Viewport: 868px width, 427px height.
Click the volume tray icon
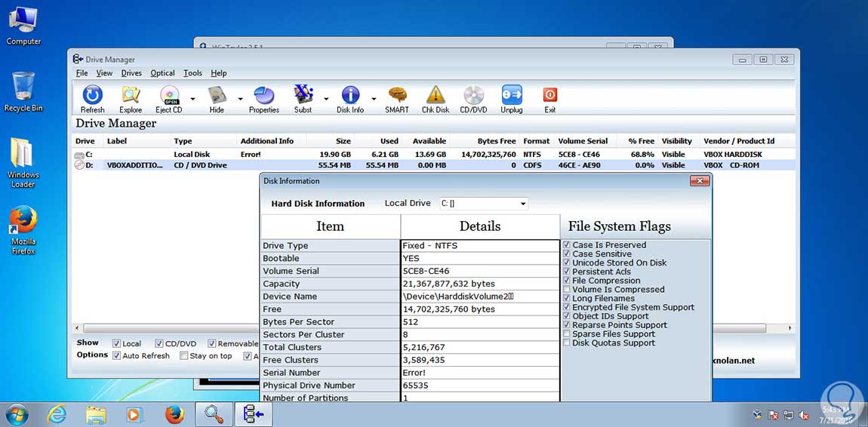click(805, 415)
